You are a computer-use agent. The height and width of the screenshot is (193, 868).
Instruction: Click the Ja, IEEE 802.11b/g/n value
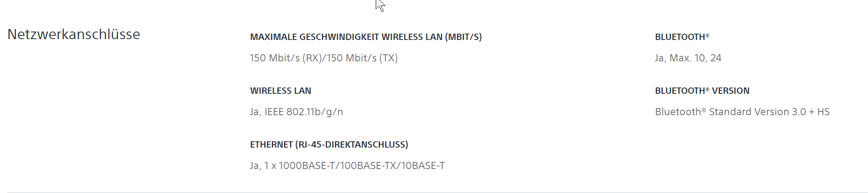(297, 112)
